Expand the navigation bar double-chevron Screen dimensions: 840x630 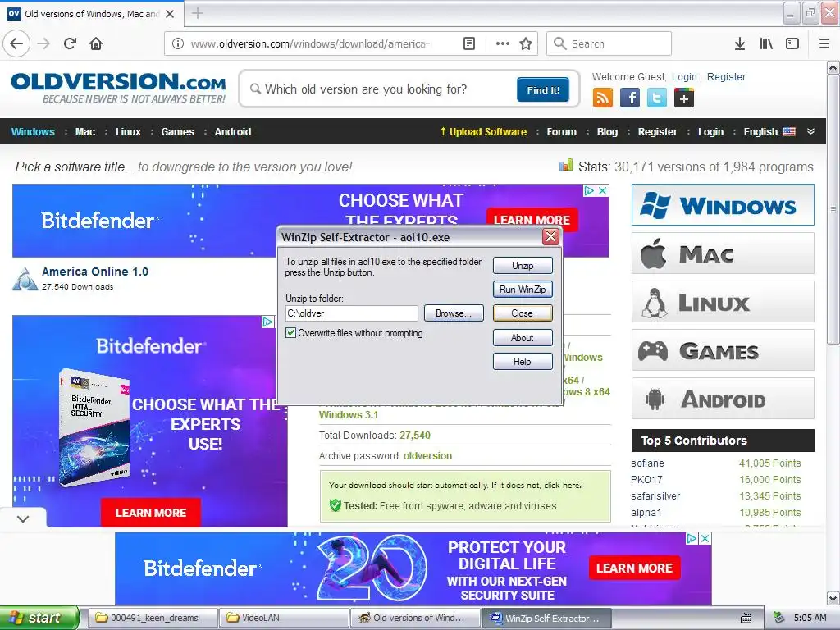coord(810,131)
